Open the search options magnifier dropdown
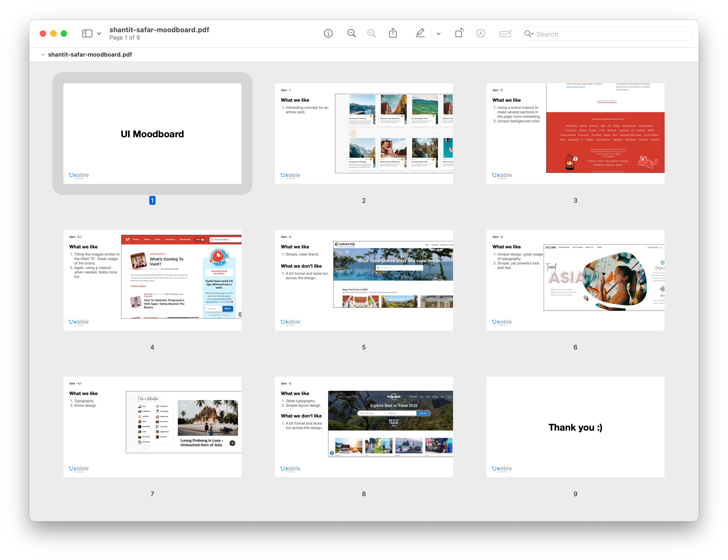This screenshot has height=560, width=728. point(529,34)
